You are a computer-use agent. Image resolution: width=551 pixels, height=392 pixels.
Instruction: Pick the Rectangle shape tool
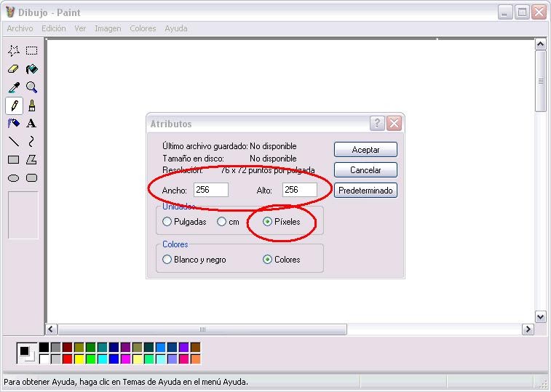[14, 160]
